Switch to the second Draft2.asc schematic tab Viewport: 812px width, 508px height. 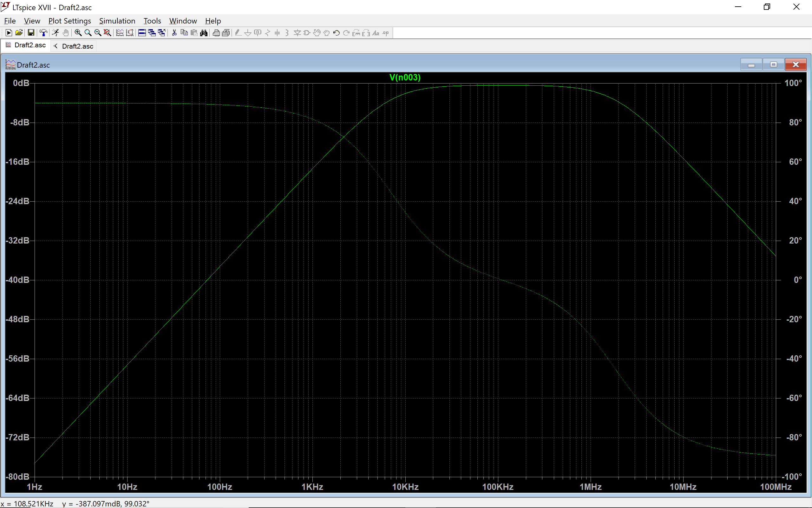(74, 46)
